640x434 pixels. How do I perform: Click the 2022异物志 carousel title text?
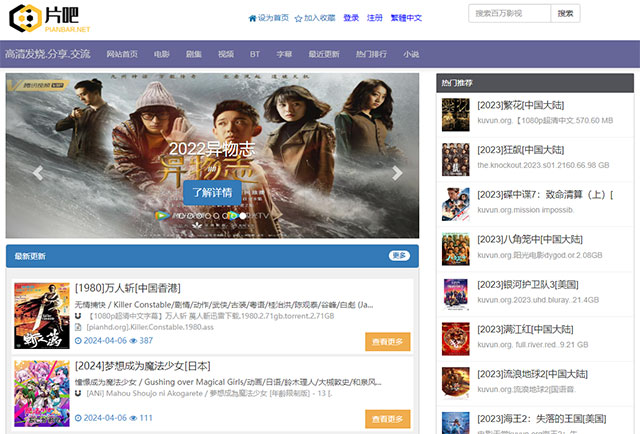tap(212, 149)
